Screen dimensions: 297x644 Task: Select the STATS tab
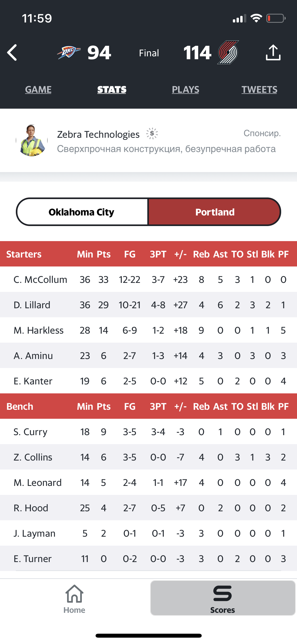click(112, 90)
